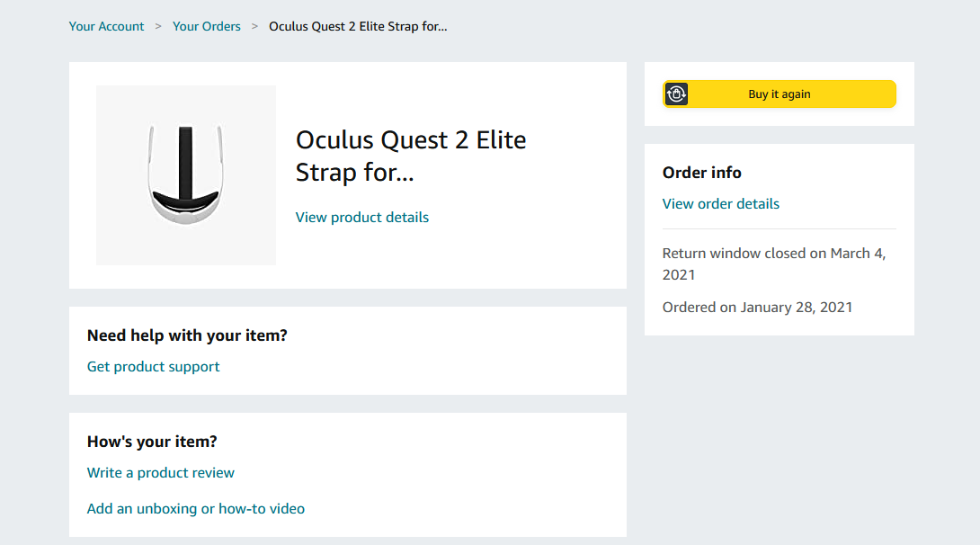Open the Oculus Elite Strap product thumbnail
980x545 pixels.
(x=186, y=175)
